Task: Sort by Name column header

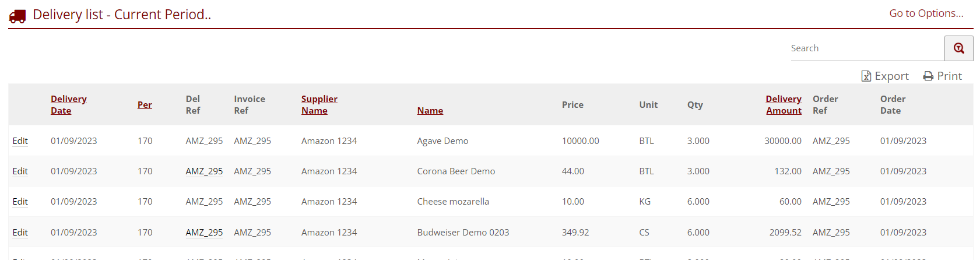Action: 430,111
